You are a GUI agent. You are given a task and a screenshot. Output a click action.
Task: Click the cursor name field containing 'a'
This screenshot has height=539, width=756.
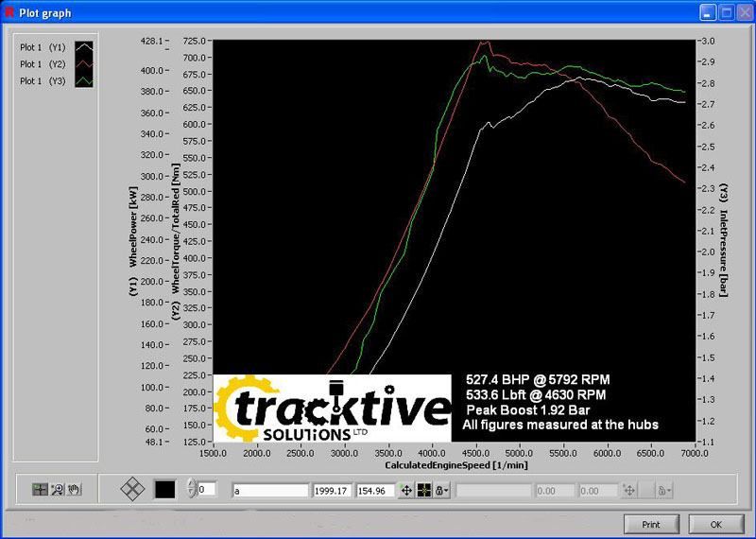tap(270, 491)
